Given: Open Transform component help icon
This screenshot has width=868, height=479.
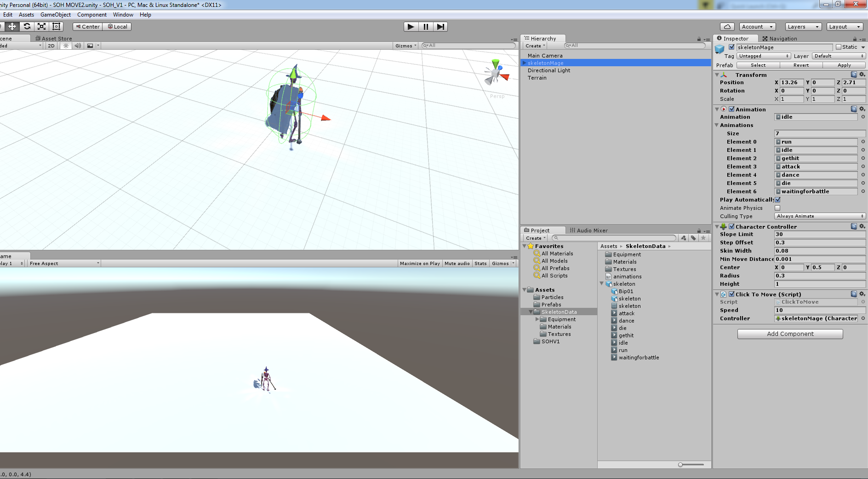Looking at the screenshot, I should (x=854, y=75).
